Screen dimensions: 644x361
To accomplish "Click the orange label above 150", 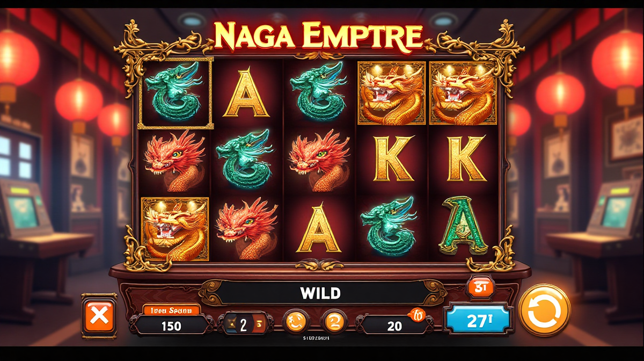I will pyautogui.click(x=171, y=310).
